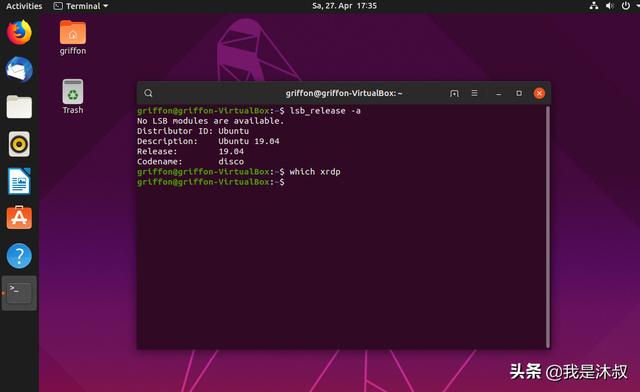This screenshot has height=392, width=640.
Task: Open Ubuntu Software from the dock
Action: tap(19, 218)
